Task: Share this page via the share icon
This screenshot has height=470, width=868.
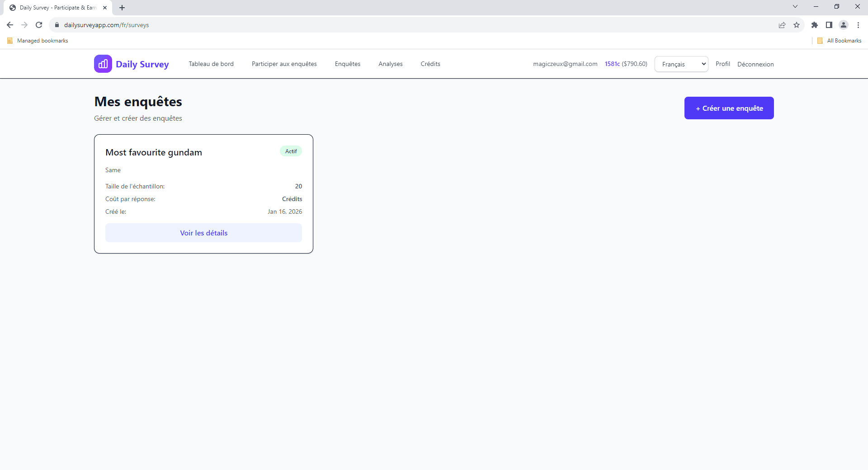Action: (782, 25)
